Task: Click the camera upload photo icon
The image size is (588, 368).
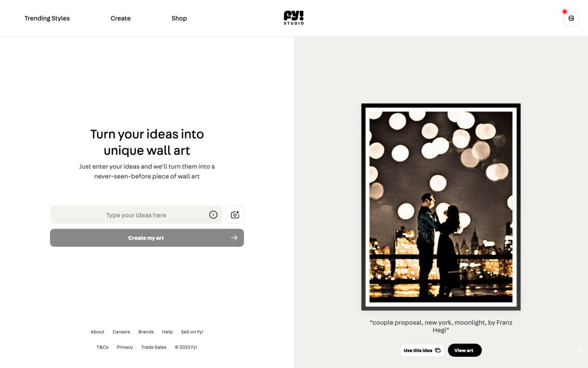Action: click(x=235, y=215)
